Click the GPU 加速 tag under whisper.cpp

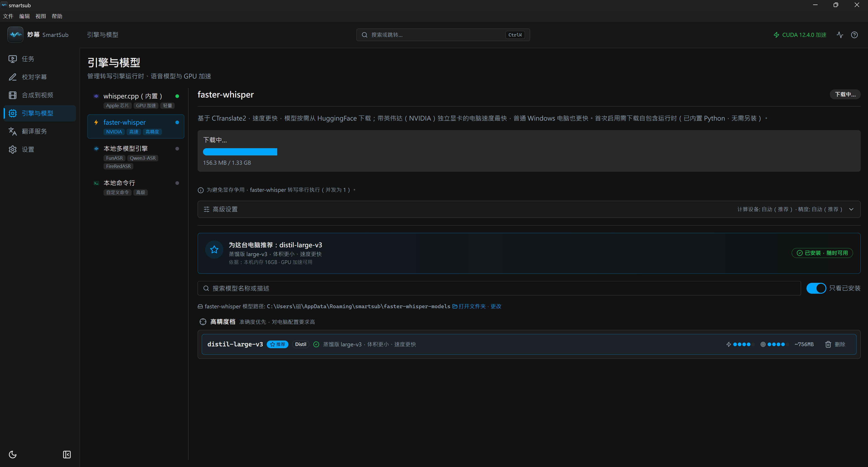coord(146,105)
